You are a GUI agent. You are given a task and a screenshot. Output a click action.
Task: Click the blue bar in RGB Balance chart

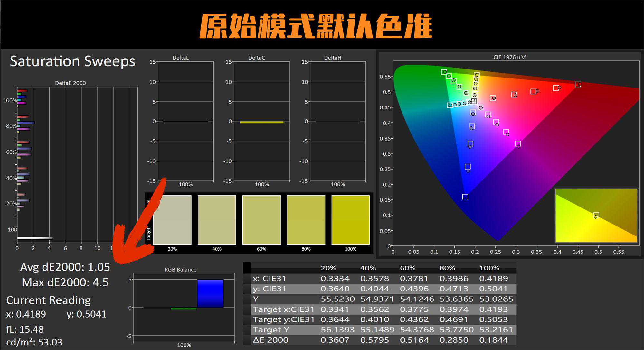pos(210,293)
